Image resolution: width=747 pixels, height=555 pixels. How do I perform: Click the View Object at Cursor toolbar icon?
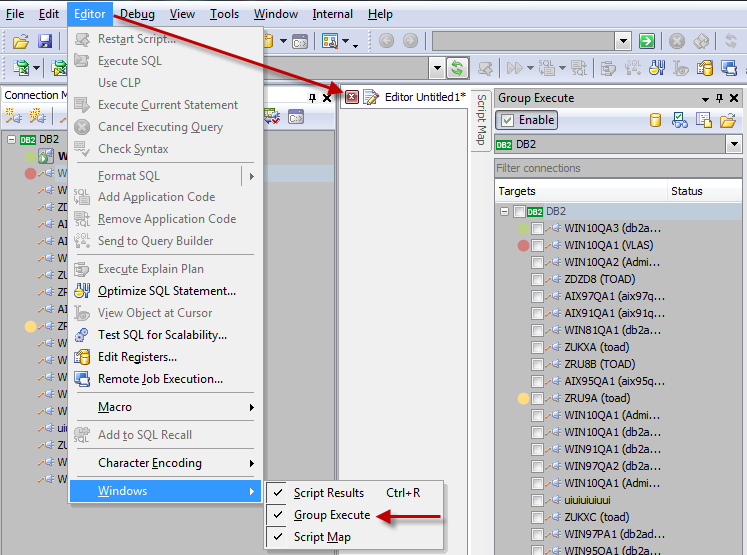click(x=680, y=68)
